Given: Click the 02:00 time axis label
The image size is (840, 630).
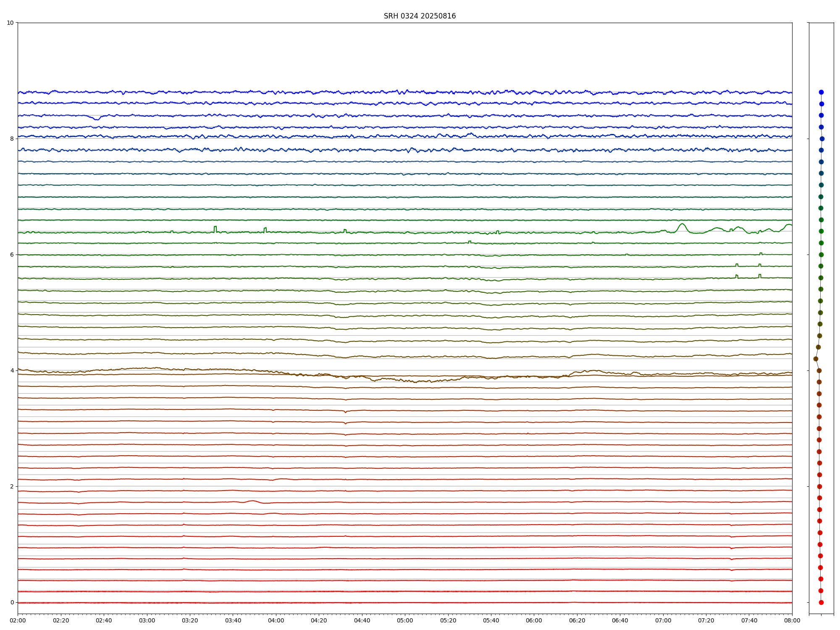Looking at the screenshot, I should 18,620.
